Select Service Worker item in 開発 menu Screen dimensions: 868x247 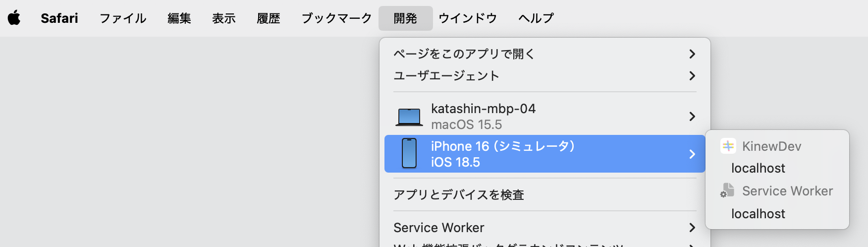(545, 227)
